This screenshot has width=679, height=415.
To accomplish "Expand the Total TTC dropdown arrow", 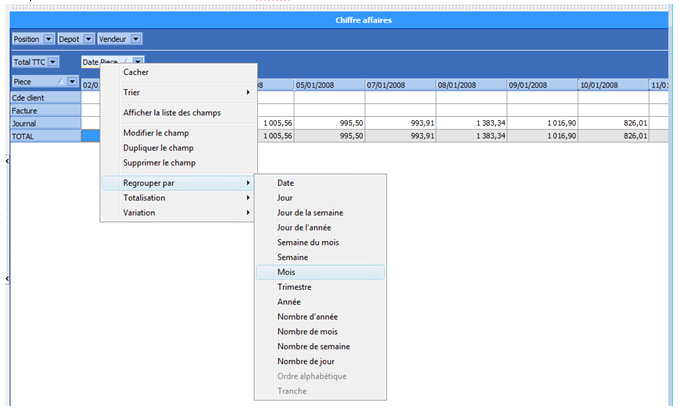I will 54,62.
